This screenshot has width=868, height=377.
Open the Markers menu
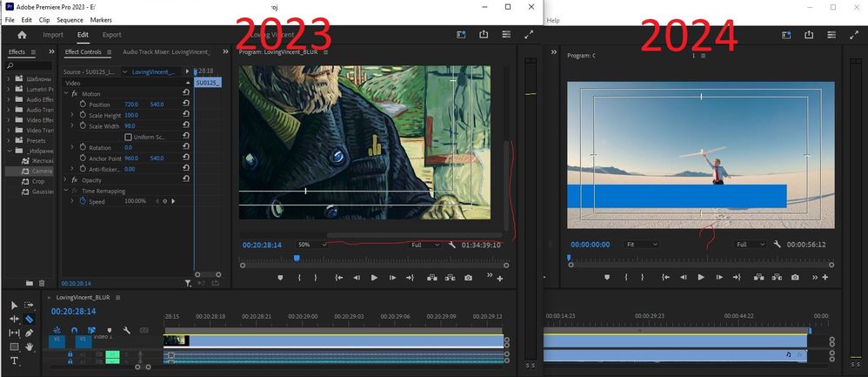point(101,20)
